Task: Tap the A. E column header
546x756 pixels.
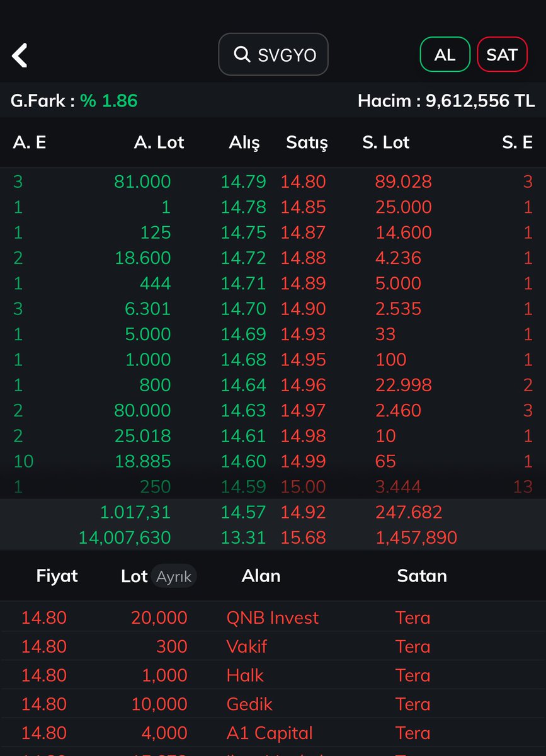Action: tap(30, 142)
